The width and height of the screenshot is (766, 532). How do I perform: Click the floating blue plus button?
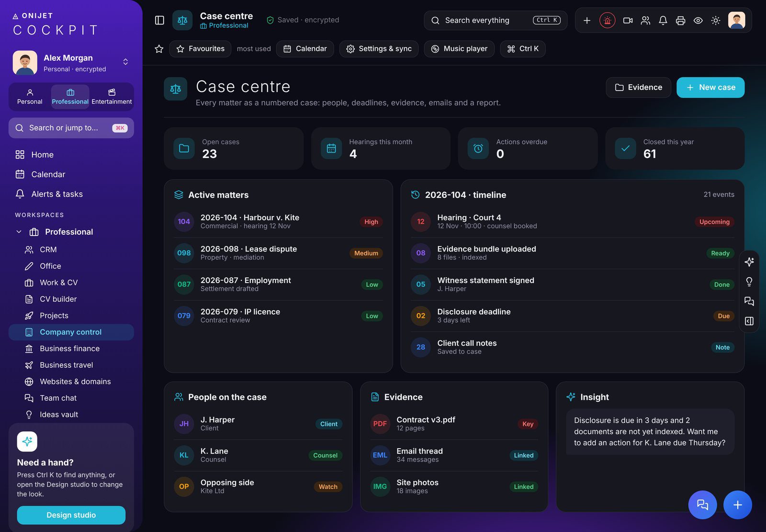click(x=737, y=505)
